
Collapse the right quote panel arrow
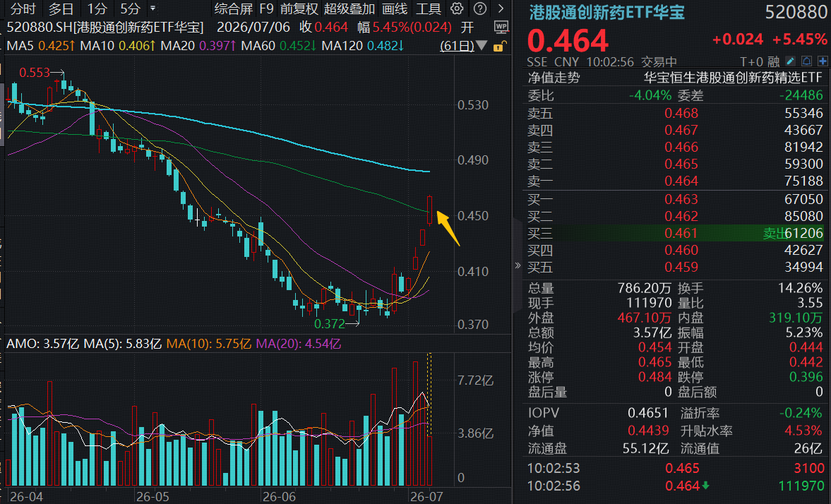pyautogui.click(x=518, y=265)
